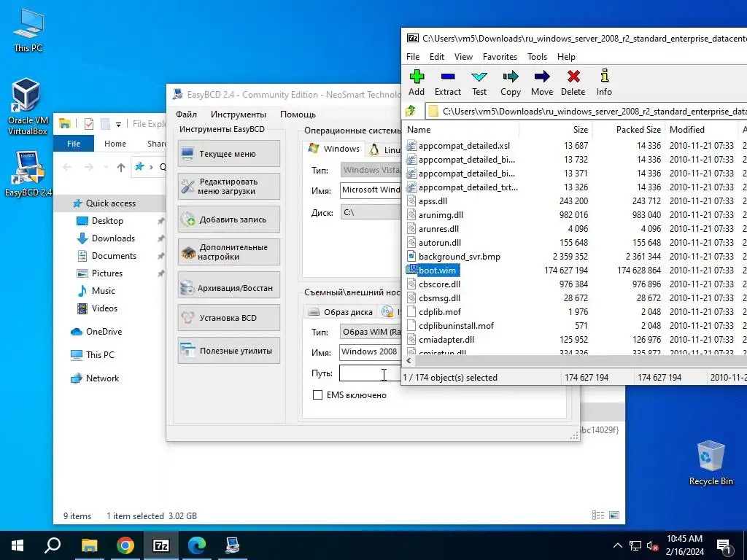Select arunres.dll in the file list
Viewport: 747px width, 560px height.
[x=438, y=228]
